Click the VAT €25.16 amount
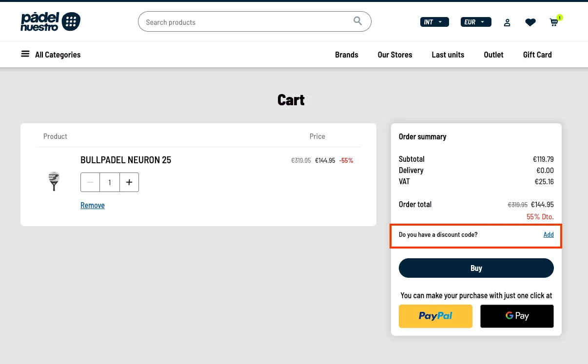The image size is (588, 364). click(544, 182)
